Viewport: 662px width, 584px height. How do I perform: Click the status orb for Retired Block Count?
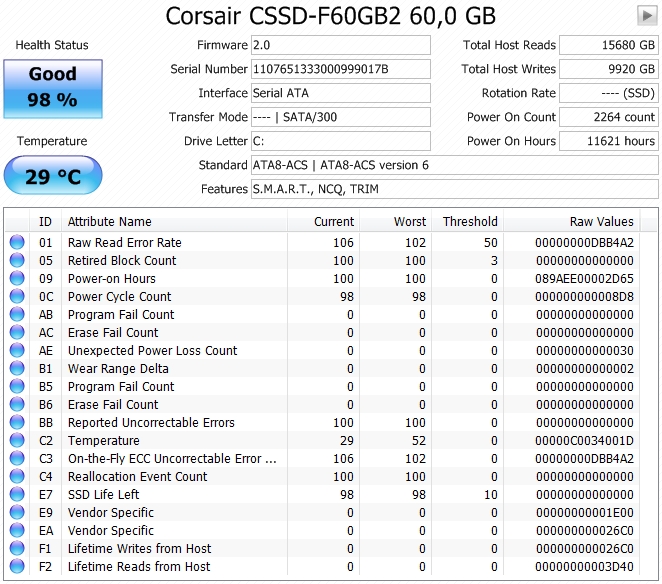click(x=17, y=261)
